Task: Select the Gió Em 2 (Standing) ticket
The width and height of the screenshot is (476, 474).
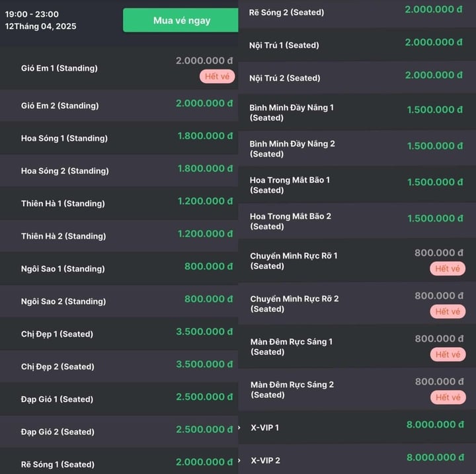Action: (59, 106)
